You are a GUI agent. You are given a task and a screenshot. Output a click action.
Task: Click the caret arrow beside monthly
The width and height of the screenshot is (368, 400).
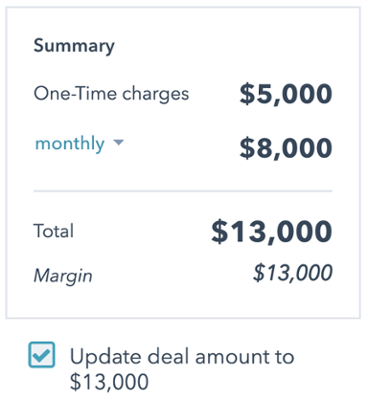(x=118, y=143)
